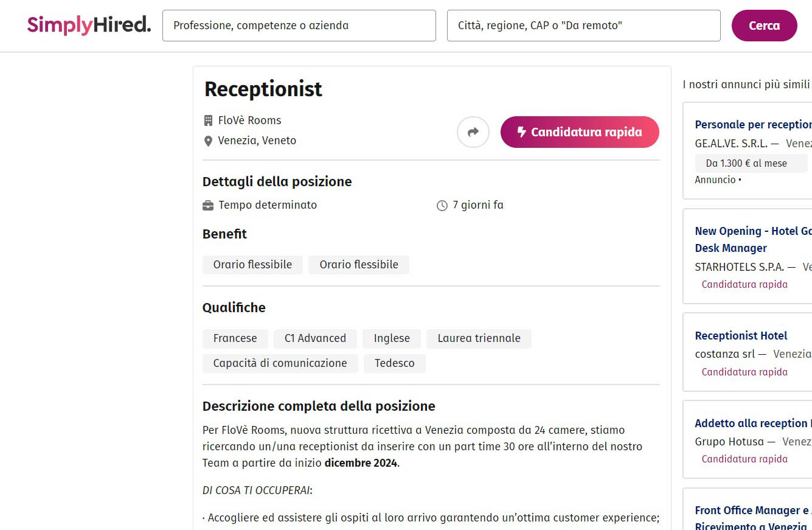Click the clock icon beside 7 giorni fa

pyautogui.click(x=442, y=206)
